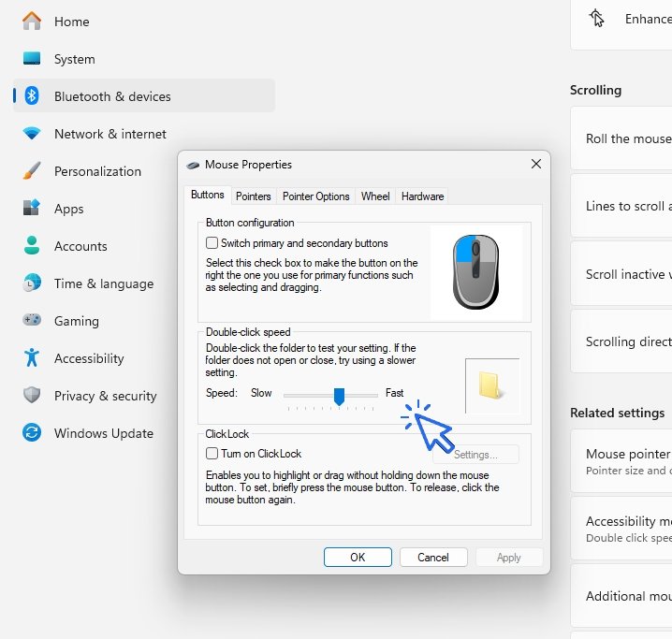
Task: Click the Related settings heading
Action: click(617, 413)
